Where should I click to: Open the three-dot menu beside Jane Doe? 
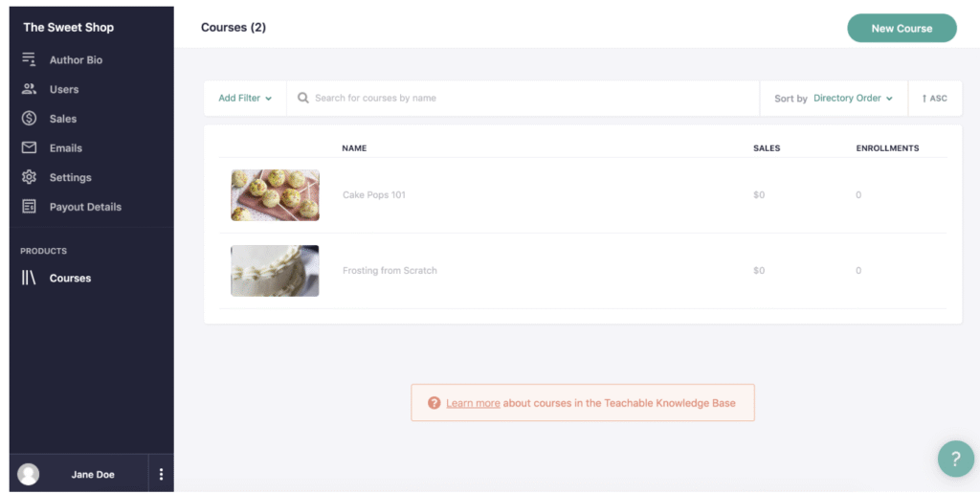[x=161, y=474]
